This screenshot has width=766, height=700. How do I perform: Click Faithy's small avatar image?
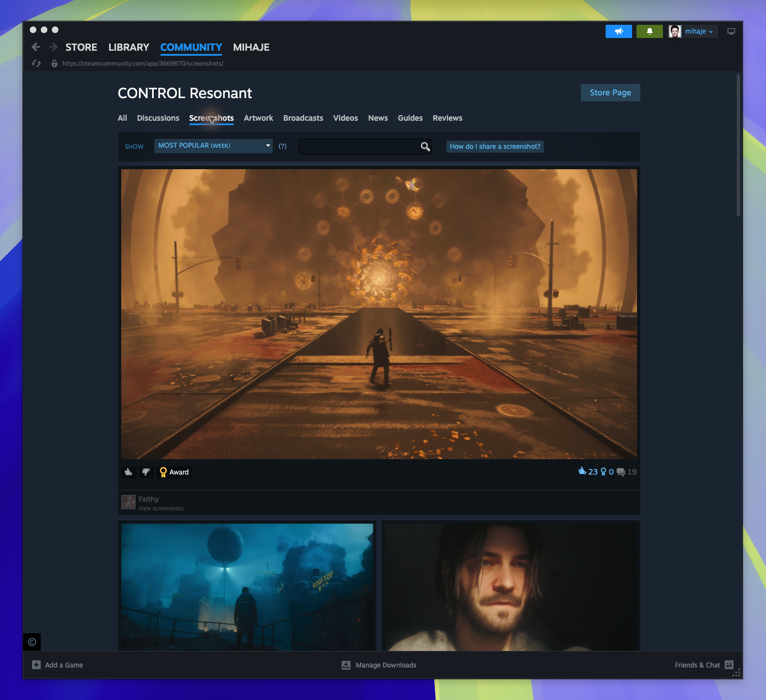[x=128, y=502]
